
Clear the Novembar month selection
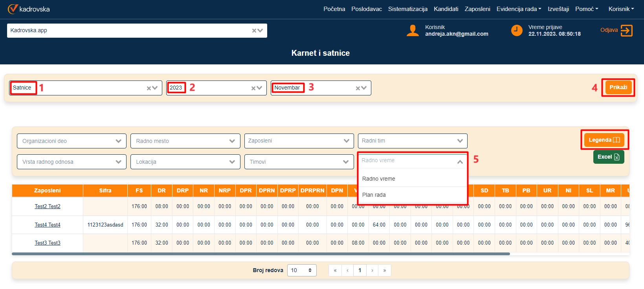tap(358, 88)
